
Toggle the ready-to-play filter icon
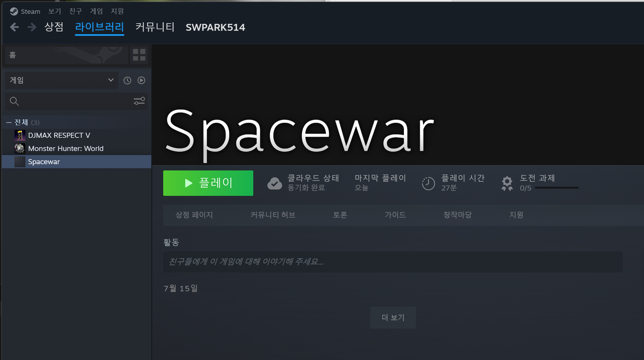pyautogui.click(x=142, y=80)
